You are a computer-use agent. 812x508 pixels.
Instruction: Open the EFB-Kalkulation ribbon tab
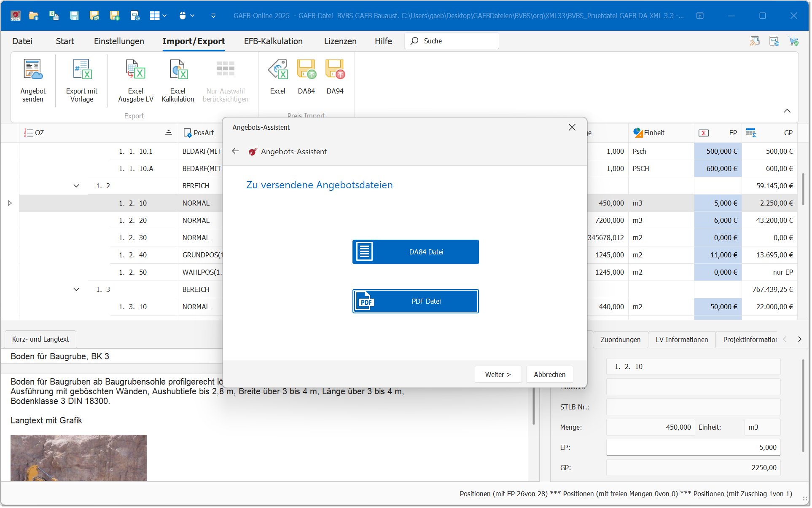coord(273,41)
